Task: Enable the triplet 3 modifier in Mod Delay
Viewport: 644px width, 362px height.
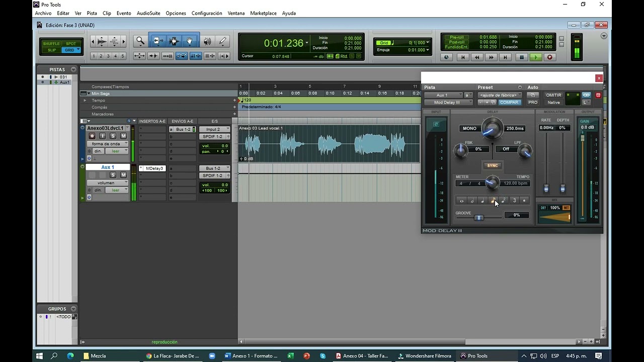Action: click(x=514, y=201)
